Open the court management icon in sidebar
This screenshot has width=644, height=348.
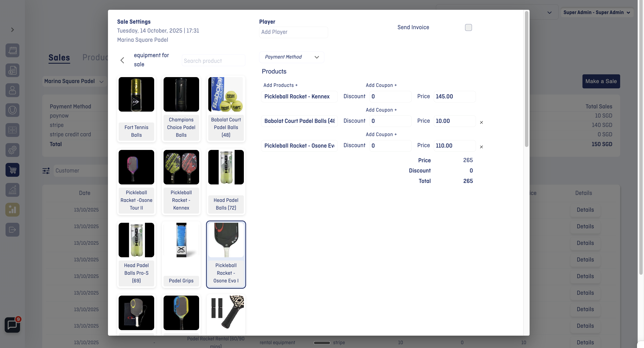[x=12, y=130]
